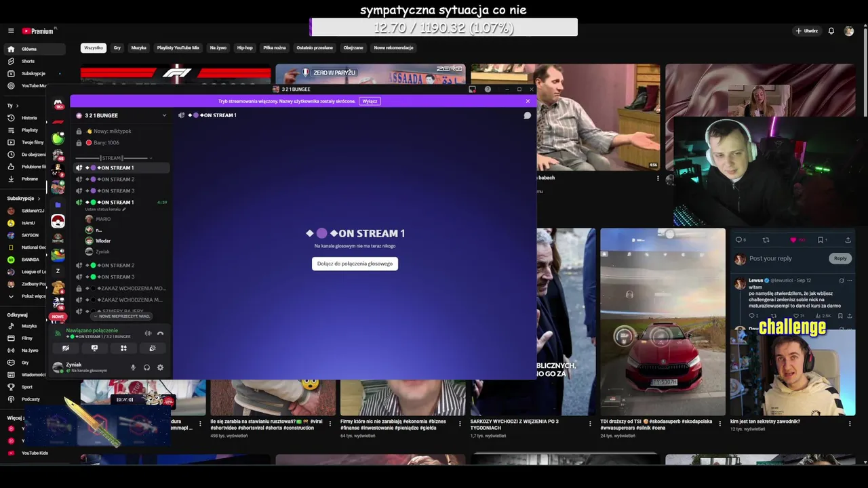Image resolution: width=868 pixels, height=488 pixels.
Task: Dismiss the streamer mode banner
Action: pyautogui.click(x=528, y=101)
